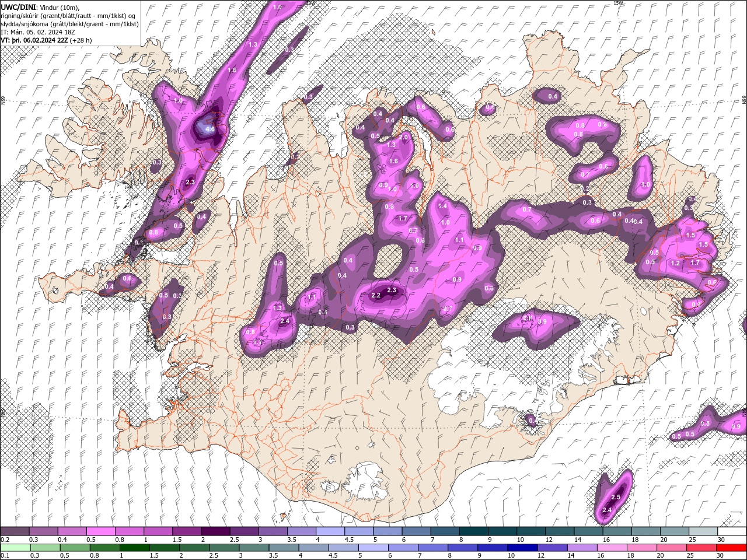Image resolution: width=747 pixels, height=560 pixels.
Task: Click the 2.5 value in the offshore southern cell
Action: click(615, 497)
